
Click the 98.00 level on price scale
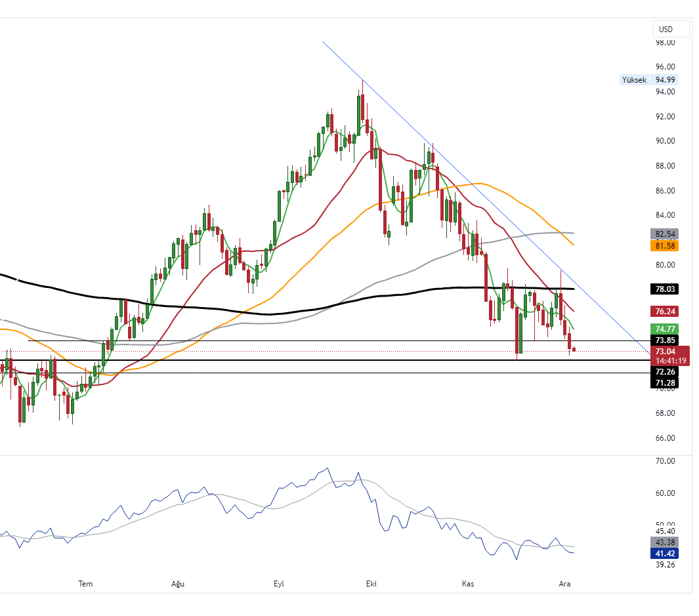tap(666, 43)
